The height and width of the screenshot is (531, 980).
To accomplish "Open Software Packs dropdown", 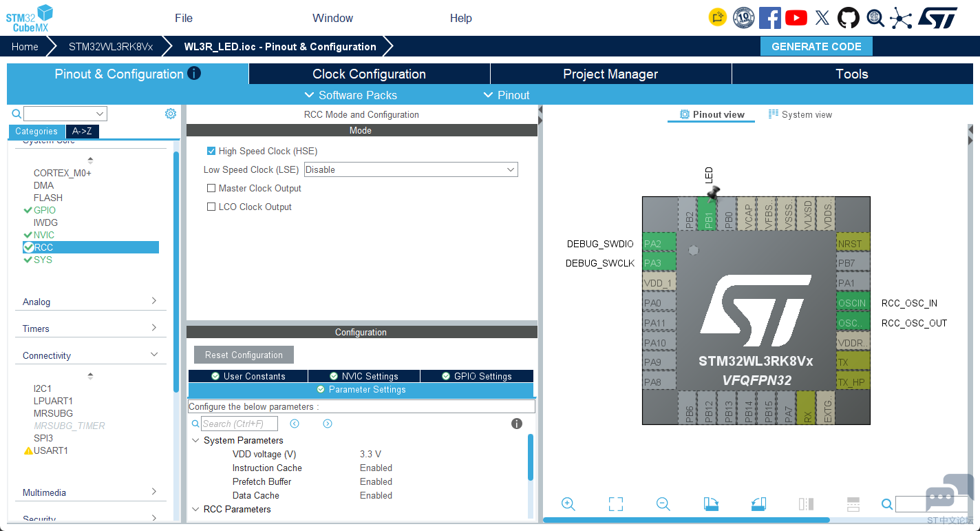I will click(350, 95).
